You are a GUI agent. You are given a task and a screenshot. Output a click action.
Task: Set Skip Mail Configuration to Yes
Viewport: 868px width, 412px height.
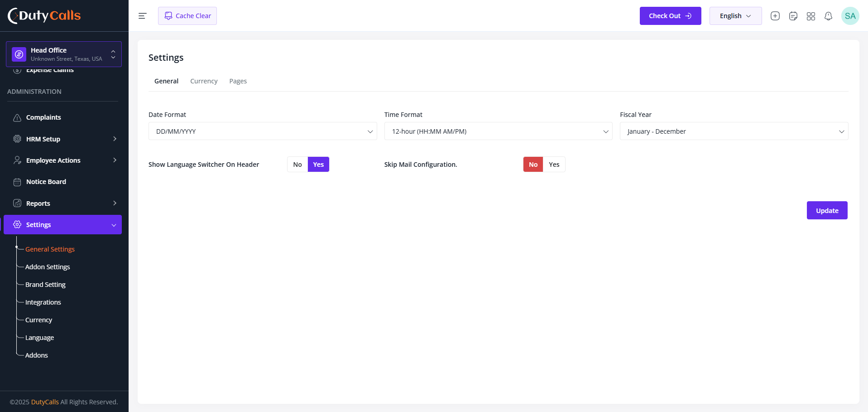click(x=554, y=165)
